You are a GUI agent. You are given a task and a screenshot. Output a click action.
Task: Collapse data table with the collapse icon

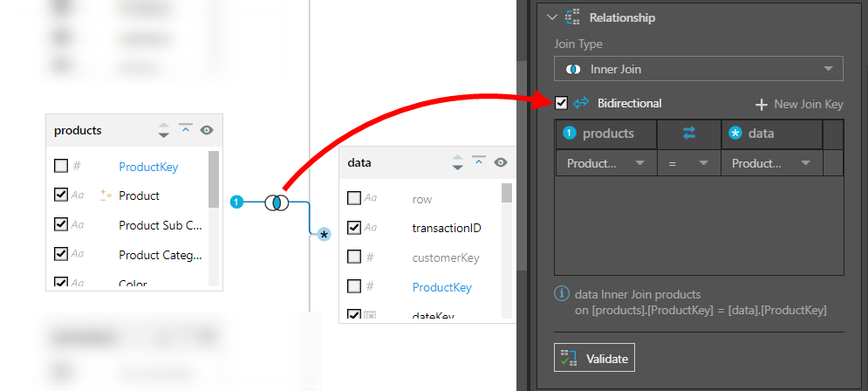click(x=478, y=161)
